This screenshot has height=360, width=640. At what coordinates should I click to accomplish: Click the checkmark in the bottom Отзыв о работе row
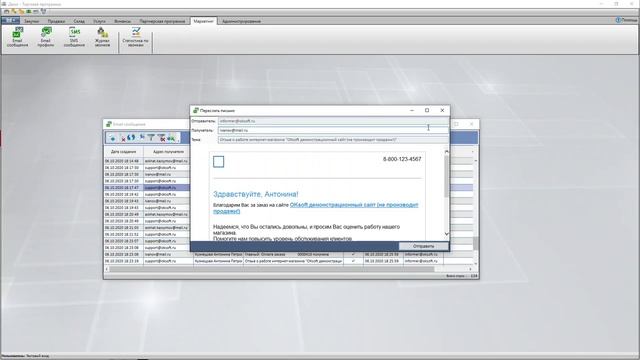coord(353,261)
